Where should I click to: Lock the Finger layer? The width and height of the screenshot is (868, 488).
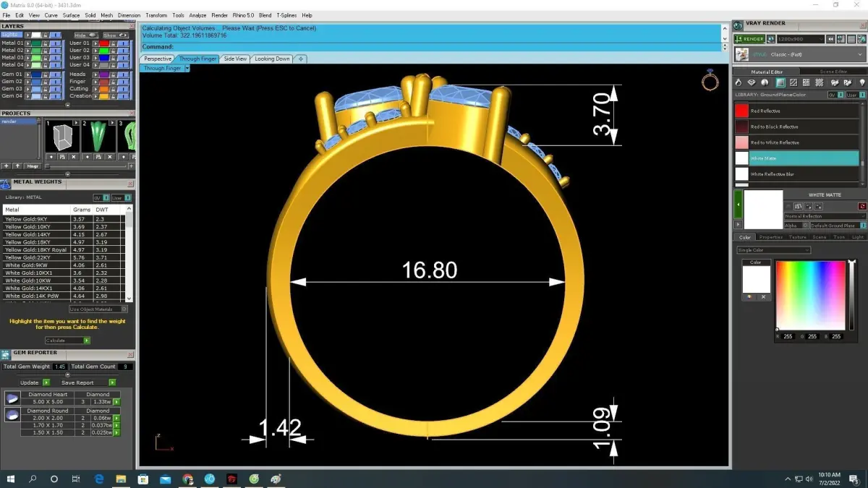(113, 82)
